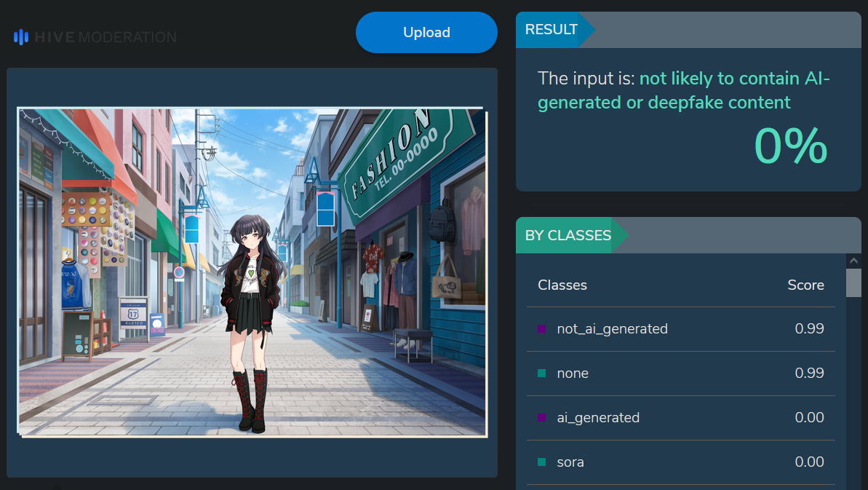Viewport: 868px width, 490px height.
Task: Click the BY CLASSES panel header
Action: click(688, 235)
